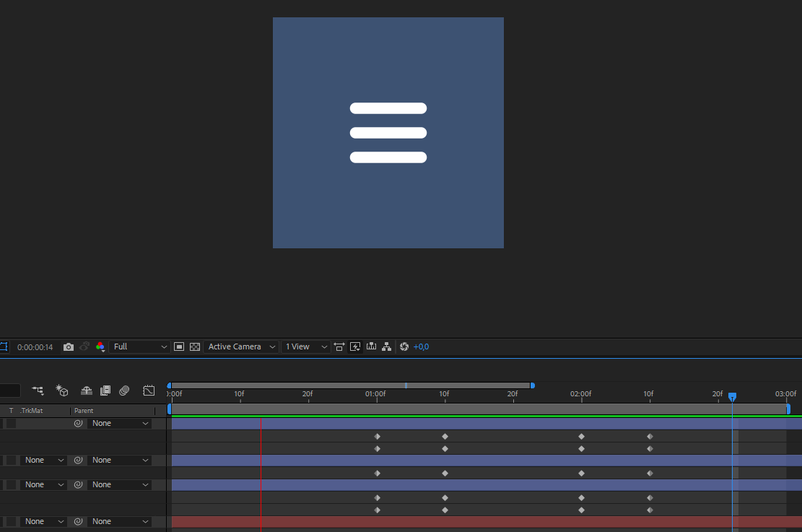Click the Draft 3D icon

coord(63,391)
